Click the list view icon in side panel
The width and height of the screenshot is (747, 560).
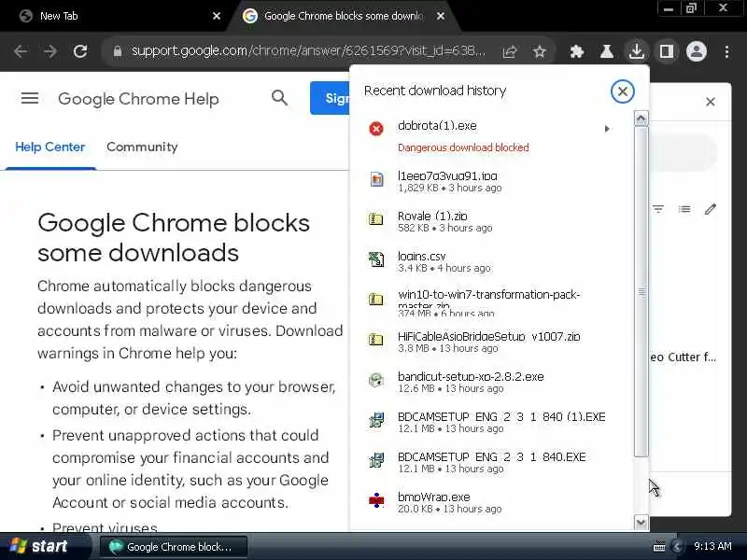click(x=684, y=209)
